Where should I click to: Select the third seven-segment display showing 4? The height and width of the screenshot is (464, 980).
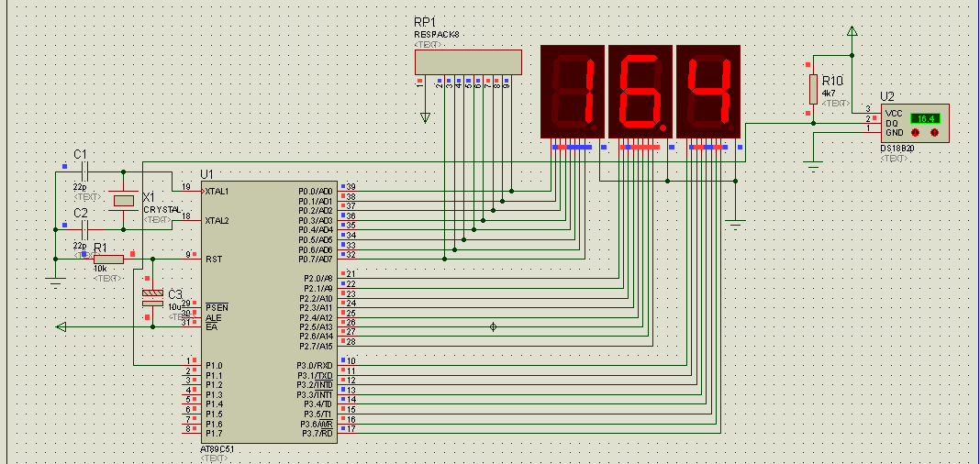click(x=708, y=91)
